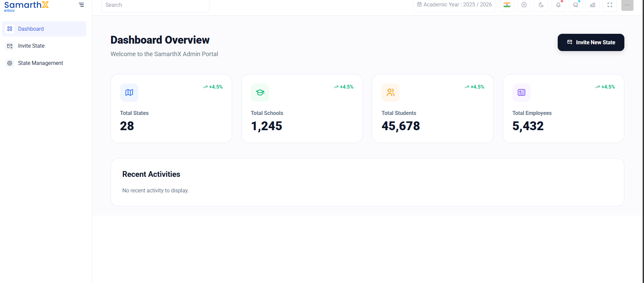Screen dimensions: 644x283
Task: Click the Total Schools label
Action: pos(267,113)
